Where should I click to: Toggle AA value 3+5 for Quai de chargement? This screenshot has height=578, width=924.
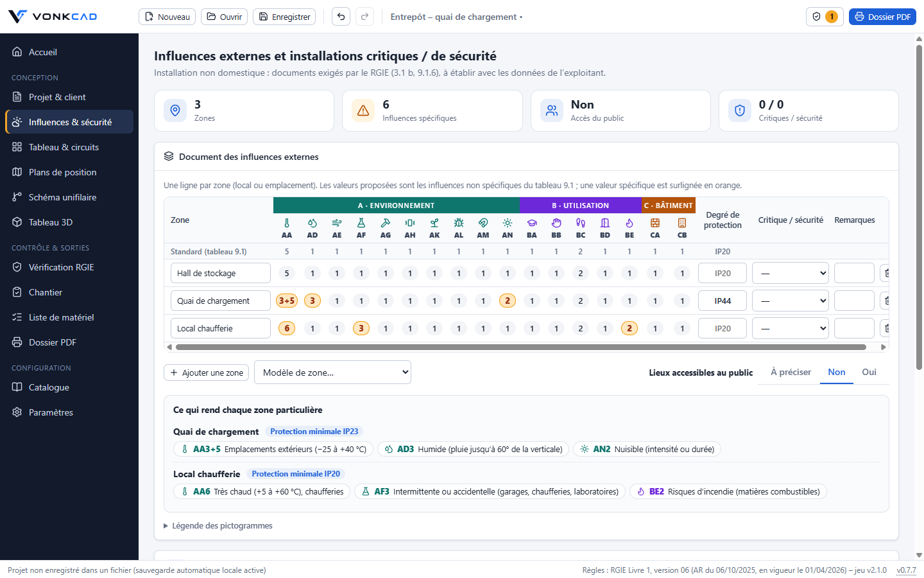pos(287,301)
